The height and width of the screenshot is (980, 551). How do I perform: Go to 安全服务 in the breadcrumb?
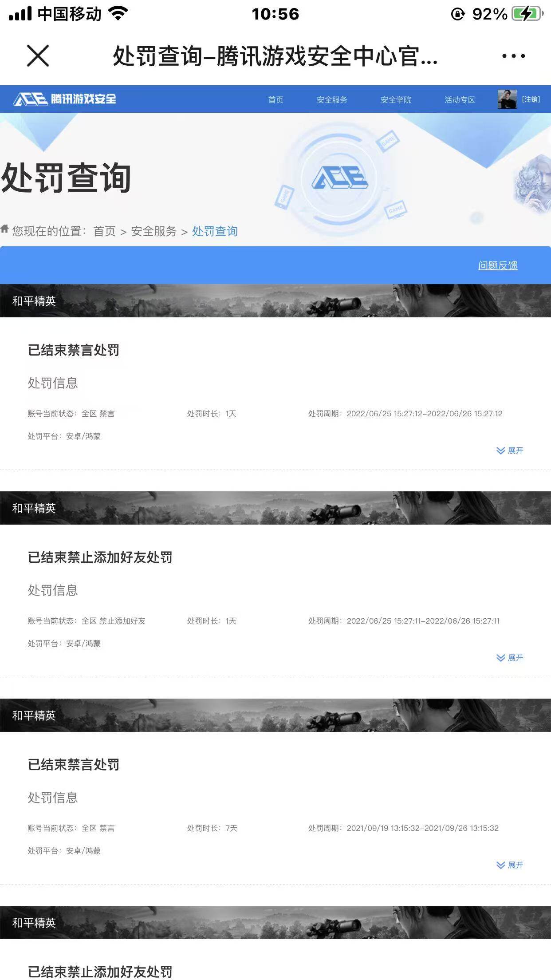[x=153, y=231]
